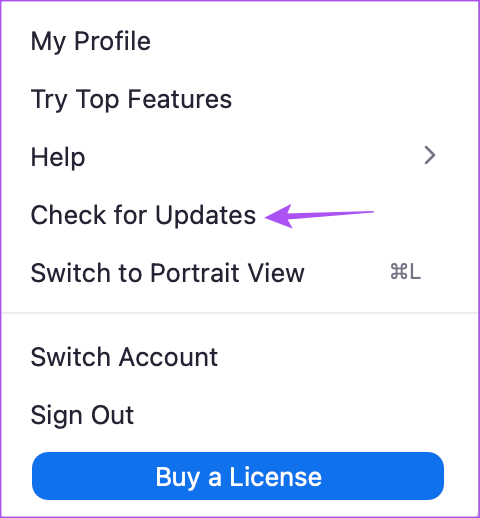480x518 pixels.
Task: Purchase a license via Buy a License
Action: point(238,476)
